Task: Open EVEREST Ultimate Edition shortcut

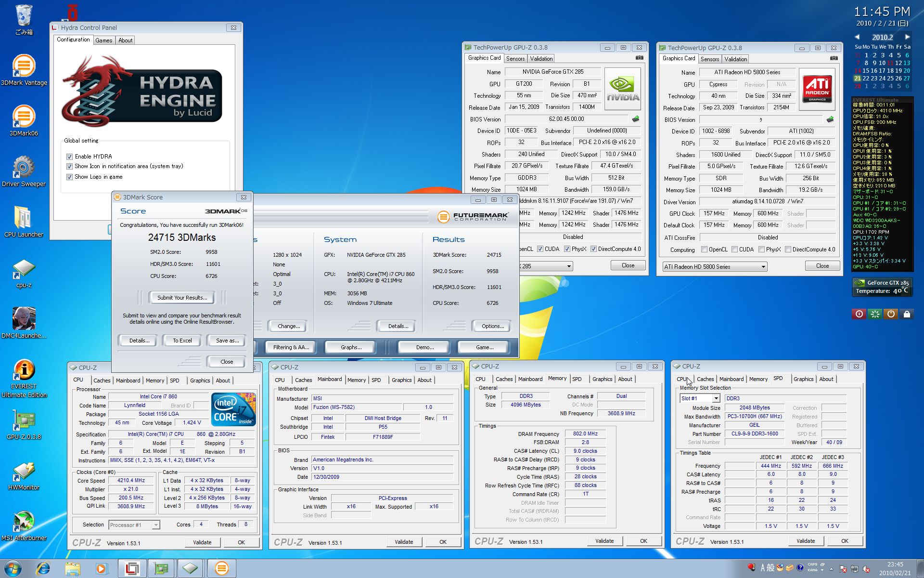Action: (x=24, y=379)
